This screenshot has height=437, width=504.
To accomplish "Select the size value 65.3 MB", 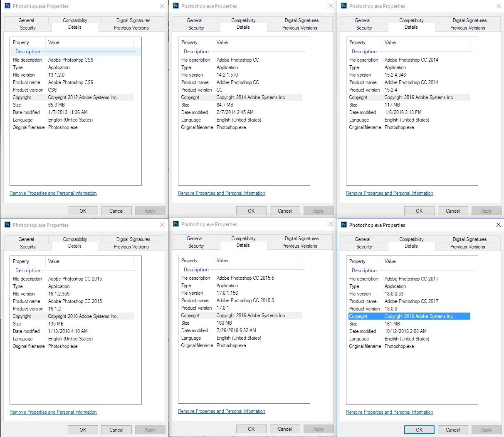I will (57, 105).
